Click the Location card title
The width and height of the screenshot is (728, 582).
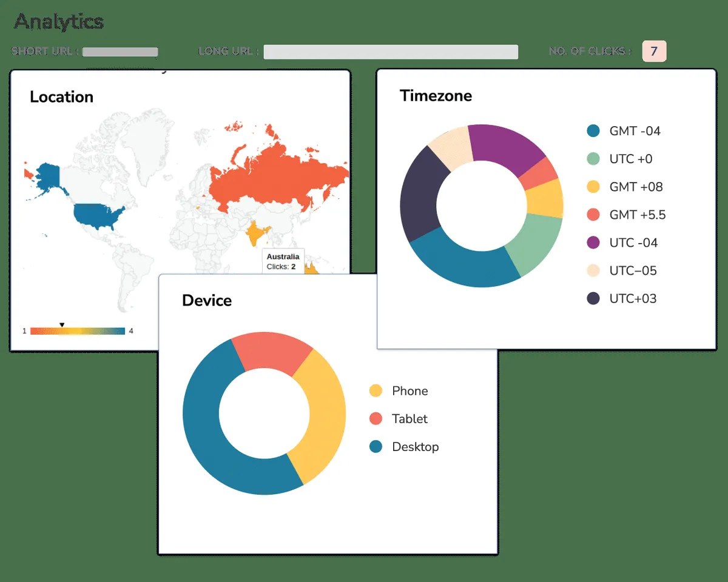point(61,97)
